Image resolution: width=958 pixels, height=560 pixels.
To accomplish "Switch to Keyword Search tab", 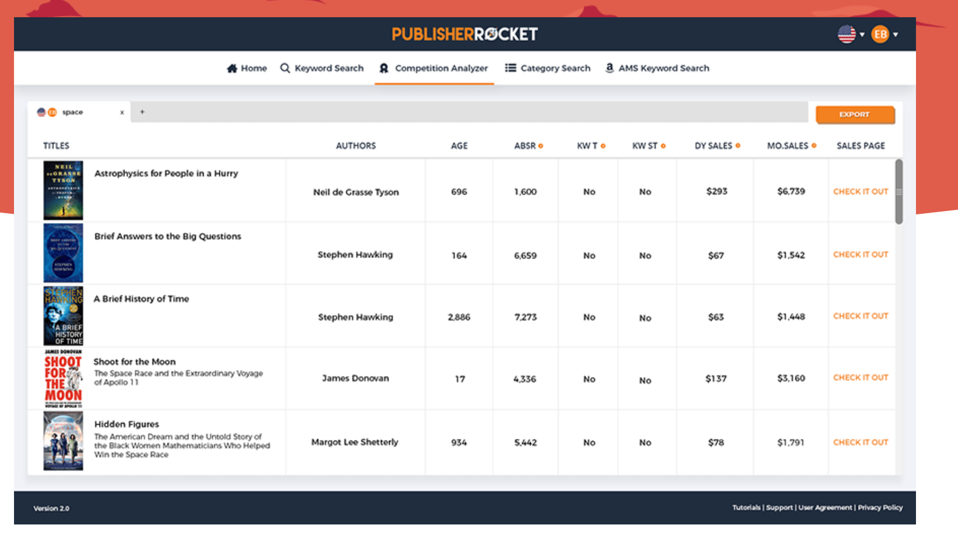I will (x=322, y=68).
